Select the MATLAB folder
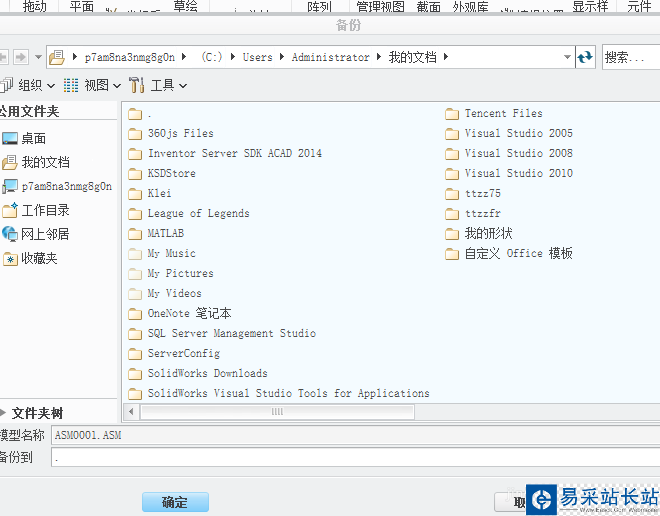660x516 pixels. [x=156, y=234]
